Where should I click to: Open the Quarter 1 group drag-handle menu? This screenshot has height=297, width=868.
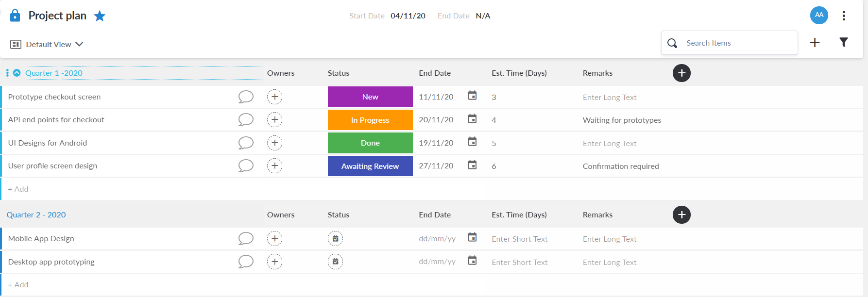(7, 73)
